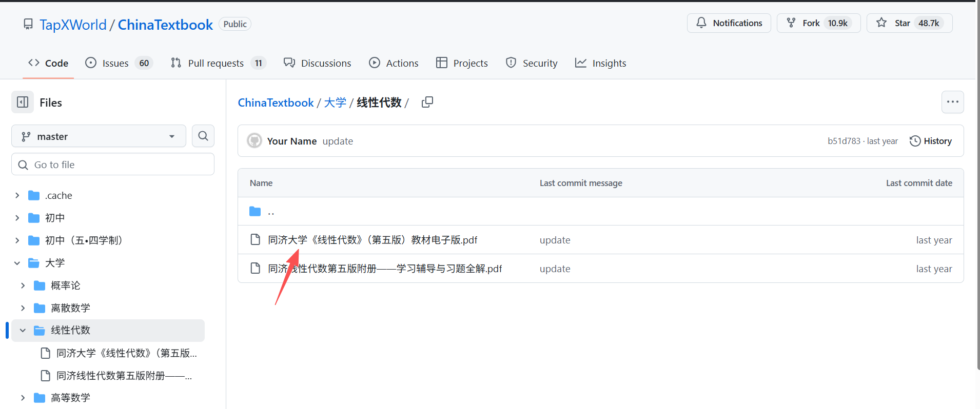Open the master branch dropdown

coord(99,136)
